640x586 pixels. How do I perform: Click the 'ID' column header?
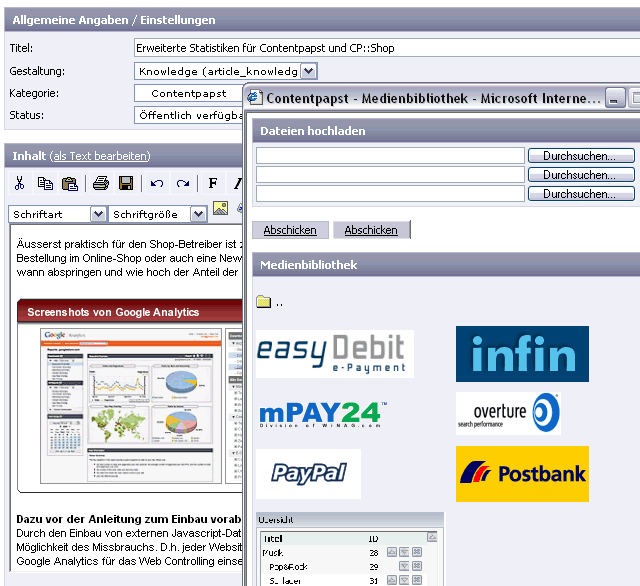coord(373,539)
